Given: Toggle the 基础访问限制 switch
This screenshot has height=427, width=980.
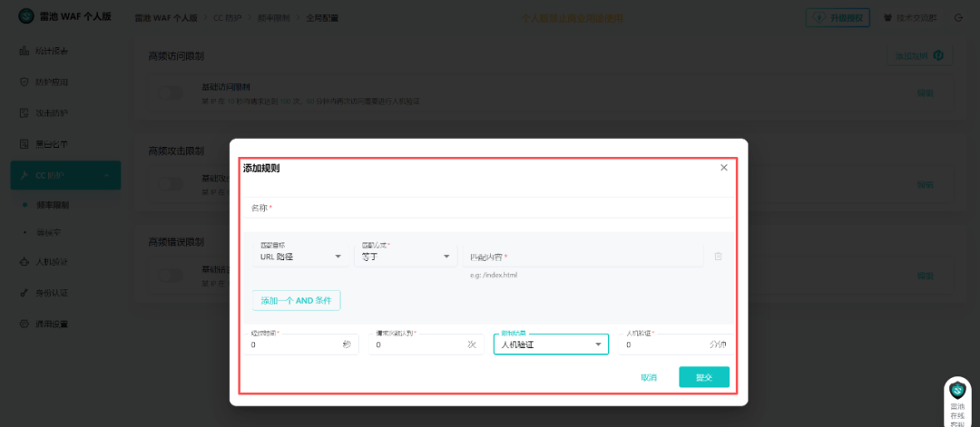Looking at the screenshot, I should [170, 92].
